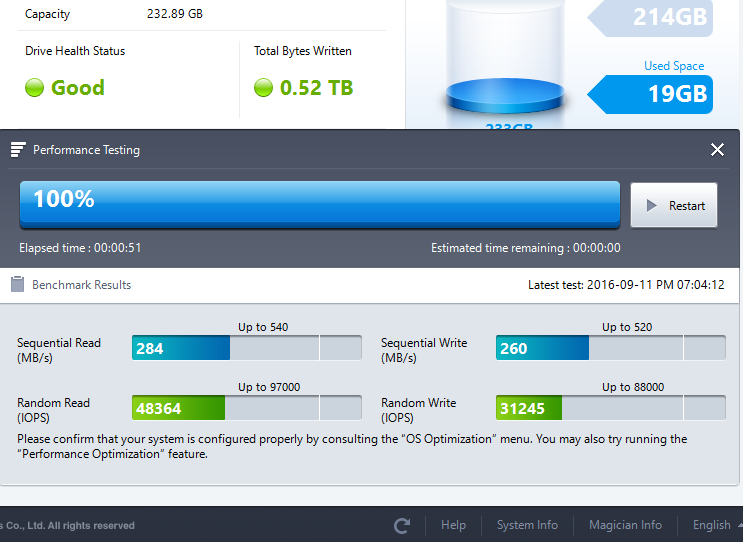Click the 19GB Used Space tag

[650, 94]
